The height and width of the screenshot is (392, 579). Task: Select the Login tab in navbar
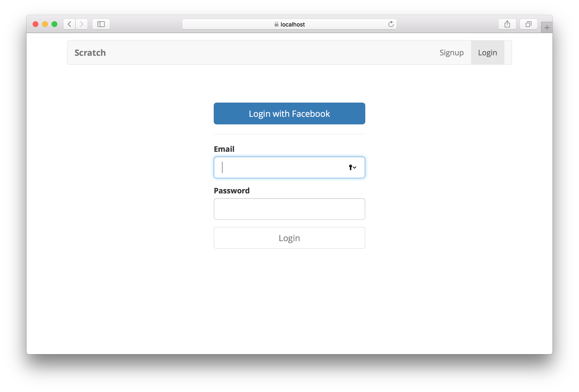pyautogui.click(x=487, y=52)
